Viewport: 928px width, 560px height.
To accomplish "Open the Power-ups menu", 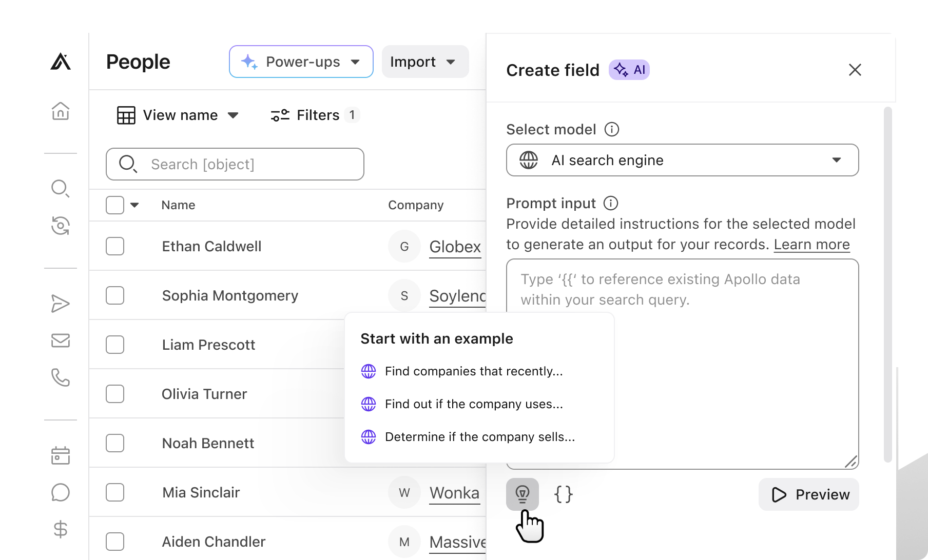I will click(x=301, y=62).
